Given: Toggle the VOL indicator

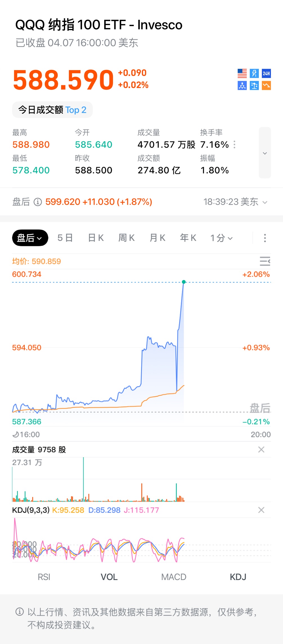Looking at the screenshot, I should click(x=109, y=577).
